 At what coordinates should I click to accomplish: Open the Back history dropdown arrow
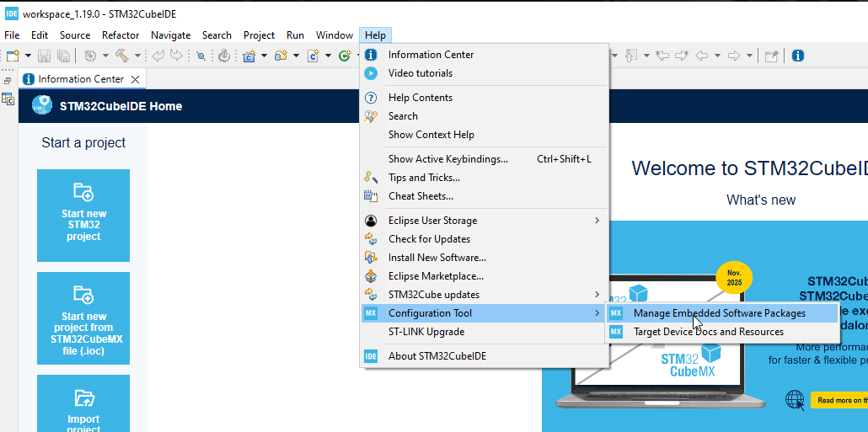[717, 56]
